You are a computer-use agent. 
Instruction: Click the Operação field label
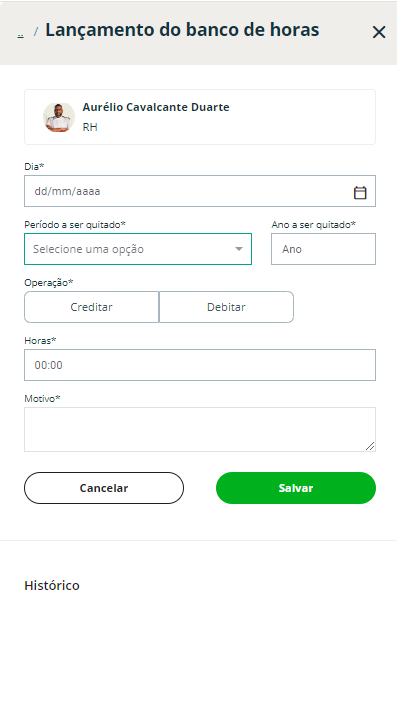(x=49, y=282)
